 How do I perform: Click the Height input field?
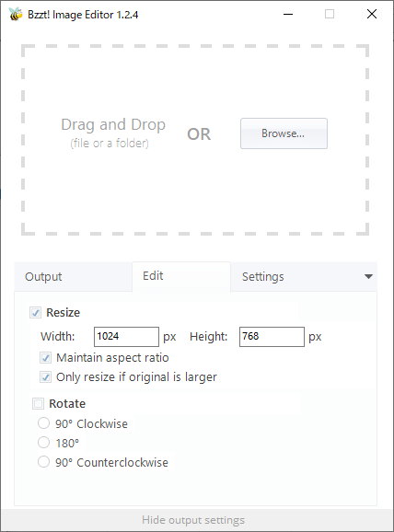(x=272, y=337)
